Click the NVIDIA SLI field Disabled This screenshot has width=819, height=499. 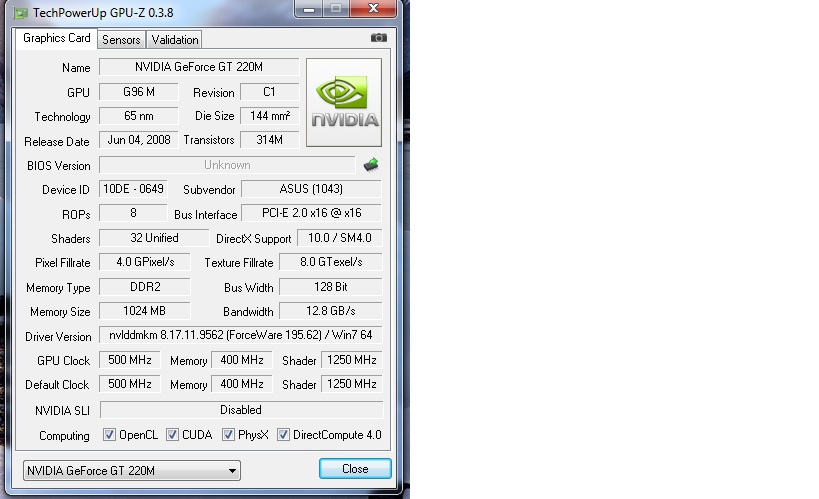pos(241,410)
